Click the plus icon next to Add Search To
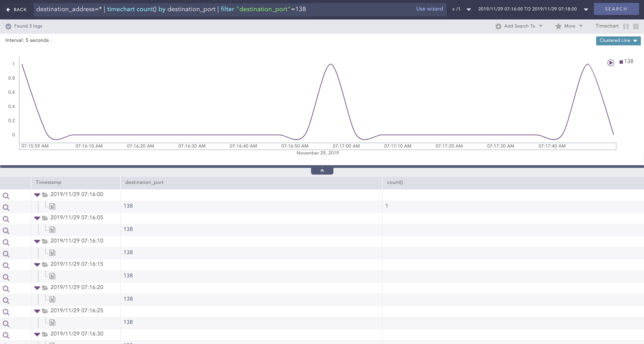 click(x=499, y=26)
